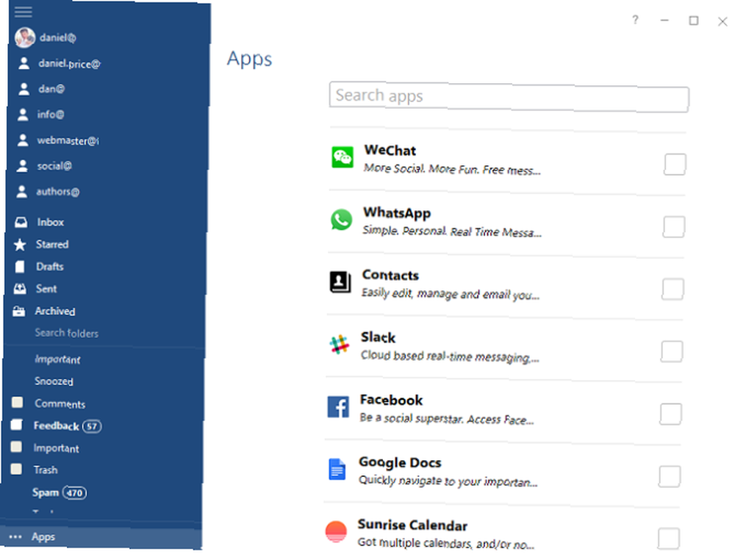Screen dimensions: 735x560
Task: Open the Slack app title
Action: click(378, 337)
